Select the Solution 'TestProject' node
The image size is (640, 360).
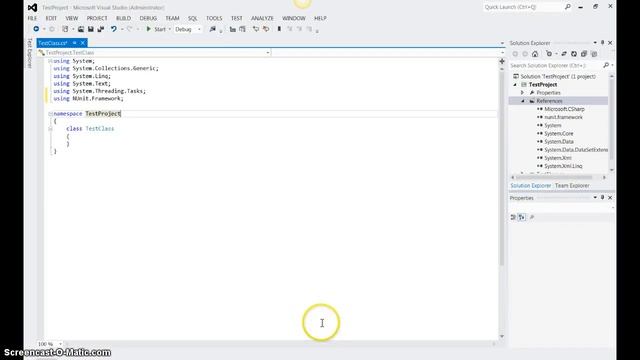tap(558, 76)
